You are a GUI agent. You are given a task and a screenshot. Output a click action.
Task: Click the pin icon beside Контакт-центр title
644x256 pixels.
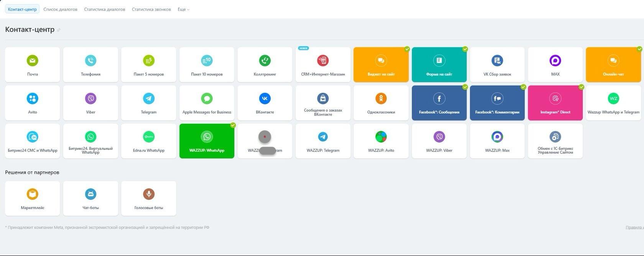(x=59, y=30)
